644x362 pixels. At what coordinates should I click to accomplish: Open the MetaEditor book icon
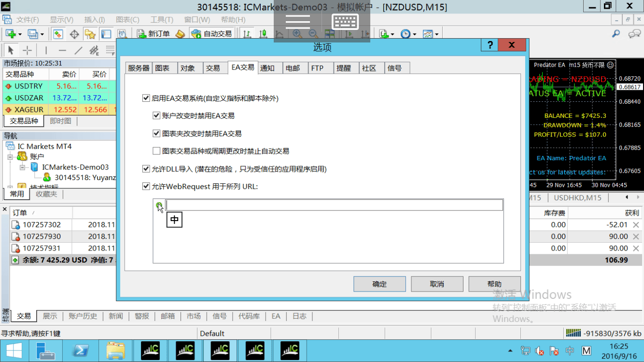pos(180,34)
